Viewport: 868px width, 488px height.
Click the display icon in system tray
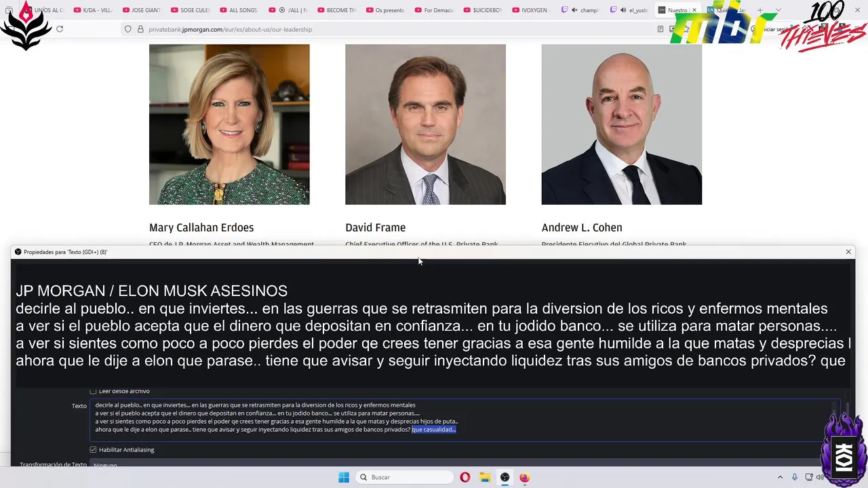808,477
